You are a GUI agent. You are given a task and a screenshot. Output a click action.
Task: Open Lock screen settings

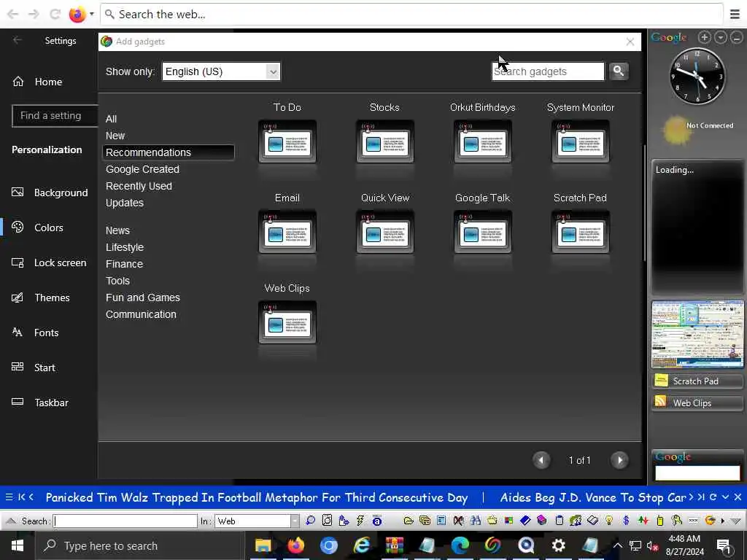pos(49,262)
